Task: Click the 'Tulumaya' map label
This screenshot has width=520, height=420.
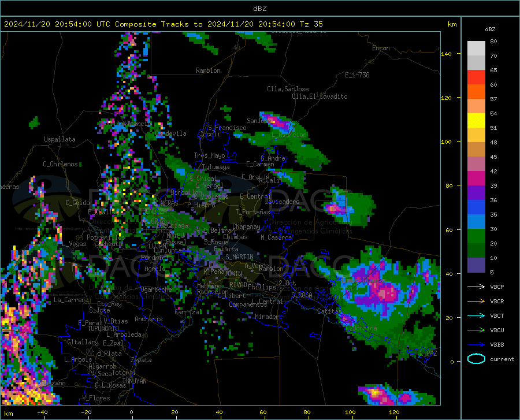Action: [x=216, y=167]
